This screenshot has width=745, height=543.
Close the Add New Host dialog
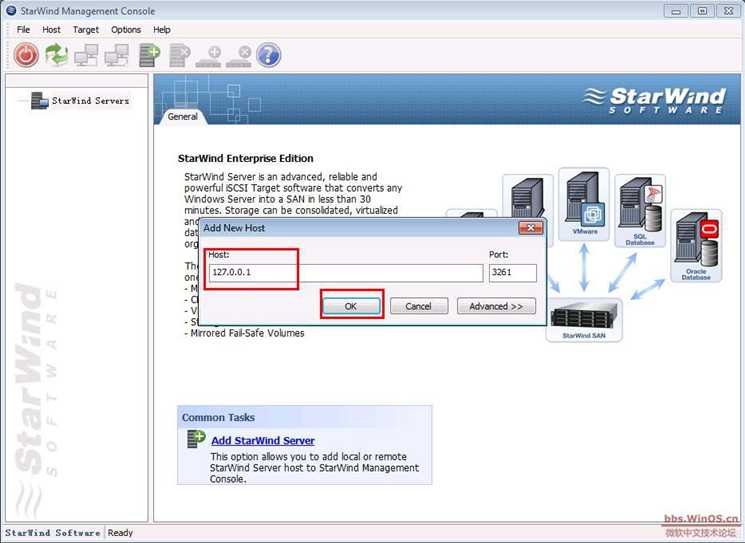tap(530, 228)
